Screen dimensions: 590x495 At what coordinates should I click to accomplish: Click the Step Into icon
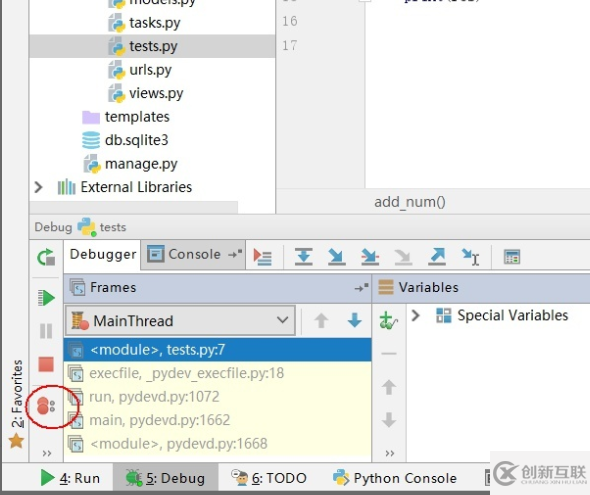(336, 257)
